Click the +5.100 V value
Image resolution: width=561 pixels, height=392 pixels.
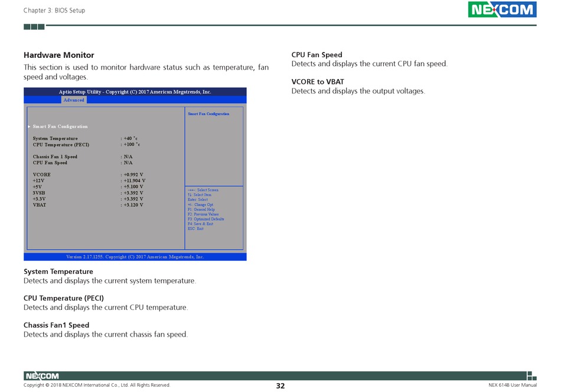133,187
